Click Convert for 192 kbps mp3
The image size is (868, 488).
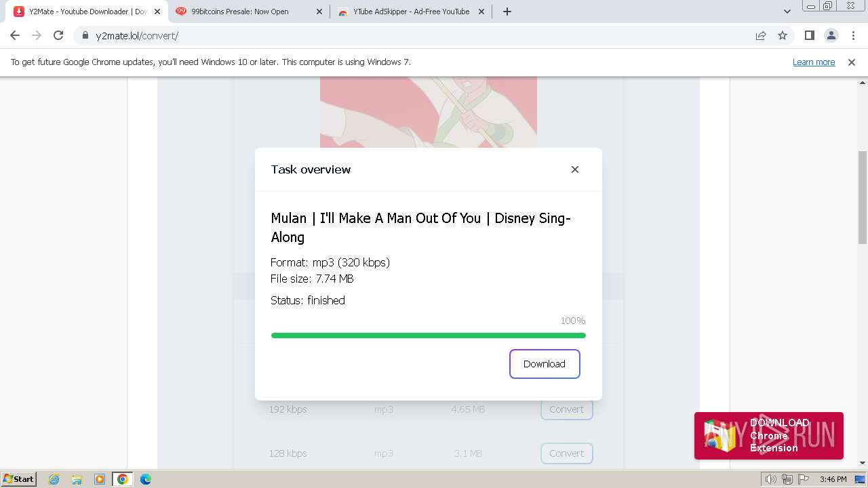click(566, 409)
